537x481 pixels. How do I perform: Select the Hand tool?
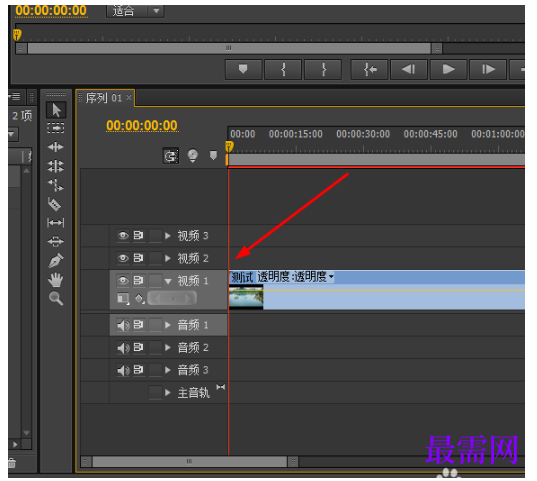point(55,280)
